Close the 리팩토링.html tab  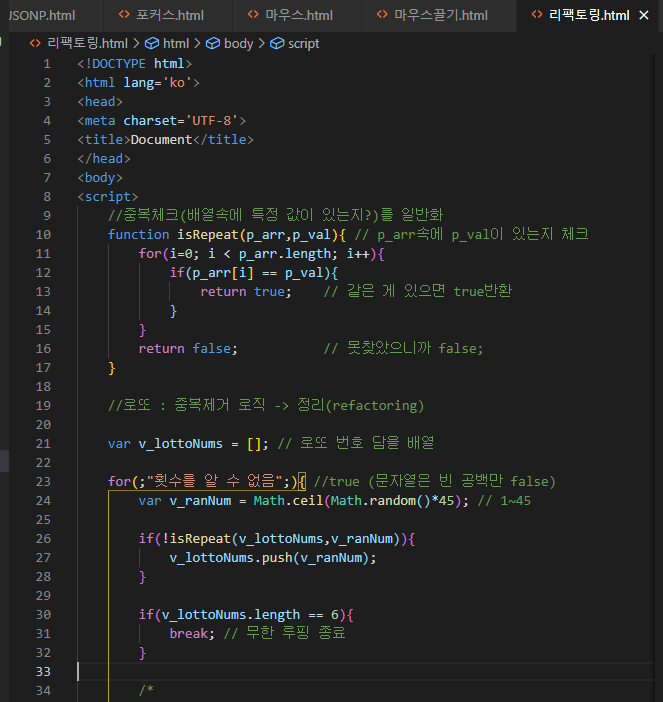point(644,16)
